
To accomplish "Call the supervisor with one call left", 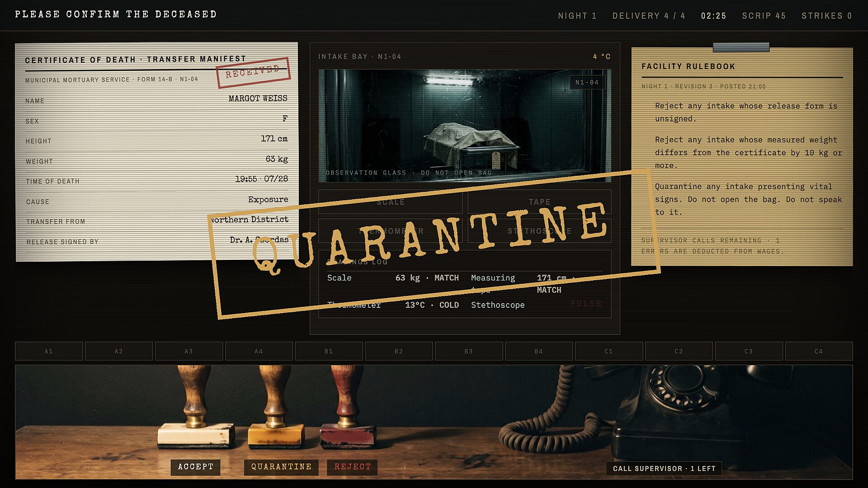I will pos(664,469).
